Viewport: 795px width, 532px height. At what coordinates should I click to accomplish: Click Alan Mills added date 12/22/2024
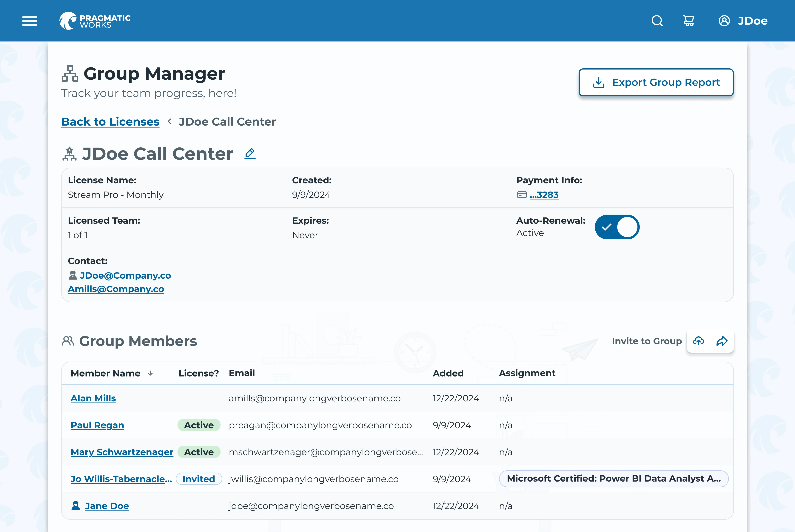pyautogui.click(x=456, y=398)
